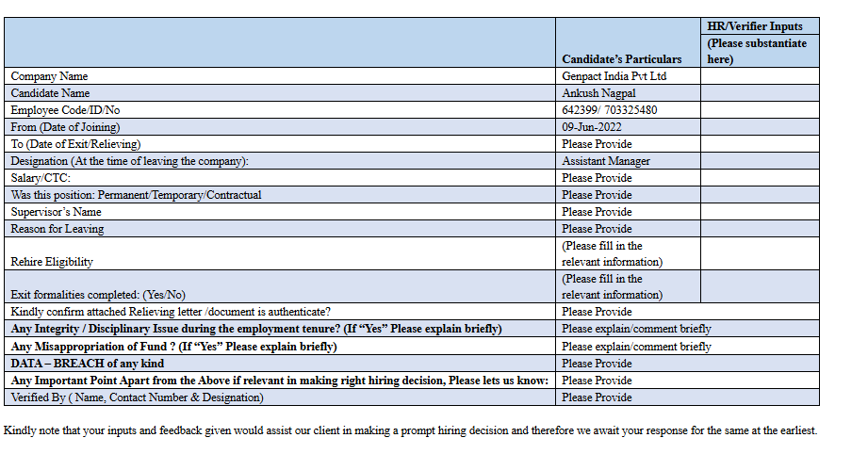Select the joining date '09-Jun-2022'

(592, 127)
